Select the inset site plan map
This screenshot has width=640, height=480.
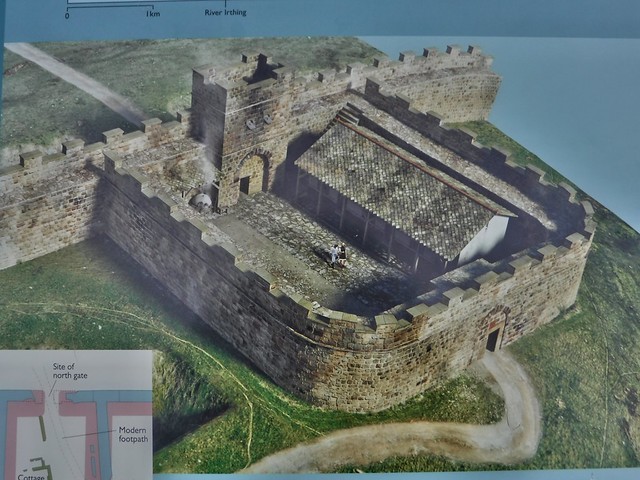75,415
